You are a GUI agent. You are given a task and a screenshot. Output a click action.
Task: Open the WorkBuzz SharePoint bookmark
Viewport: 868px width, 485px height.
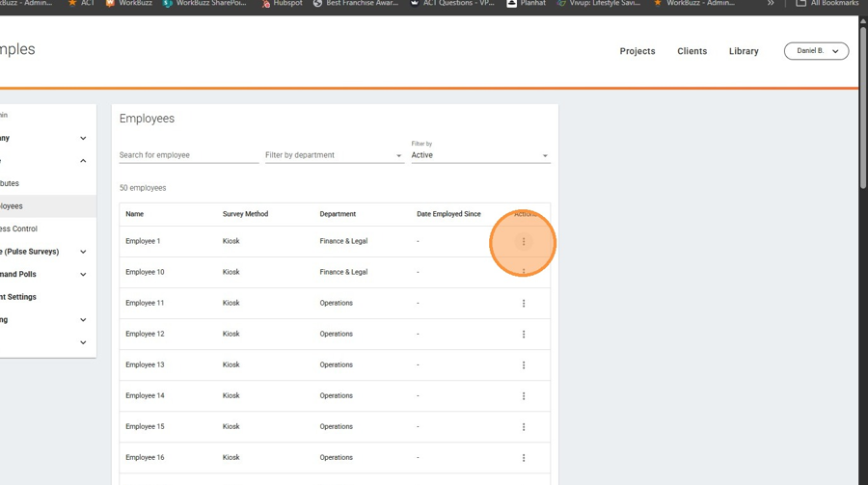click(204, 3)
